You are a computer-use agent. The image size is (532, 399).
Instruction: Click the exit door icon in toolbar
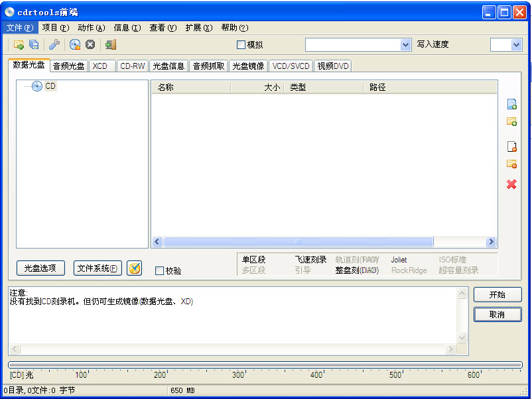click(x=111, y=44)
